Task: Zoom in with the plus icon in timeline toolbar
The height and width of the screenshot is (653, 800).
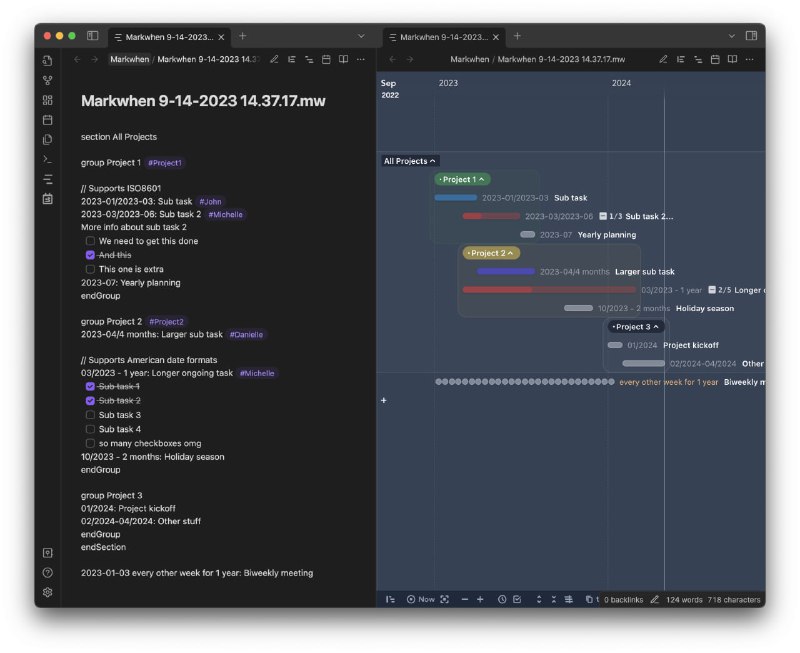Action: pyautogui.click(x=480, y=599)
